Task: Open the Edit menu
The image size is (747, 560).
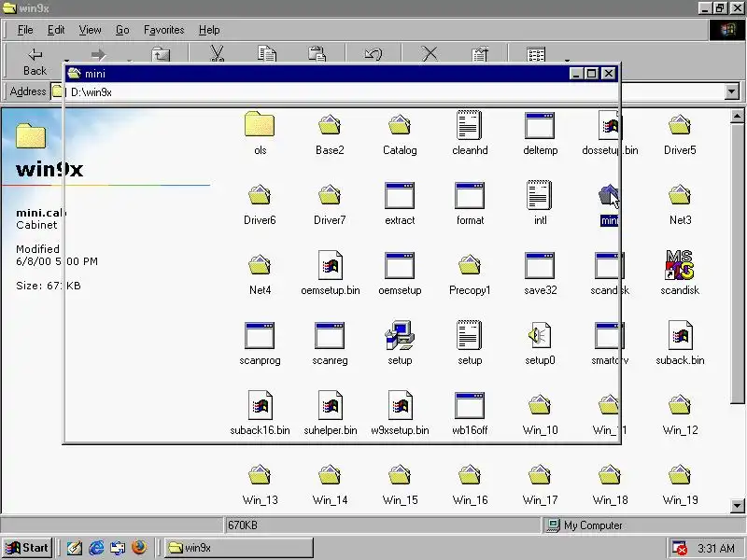Action: [x=56, y=30]
